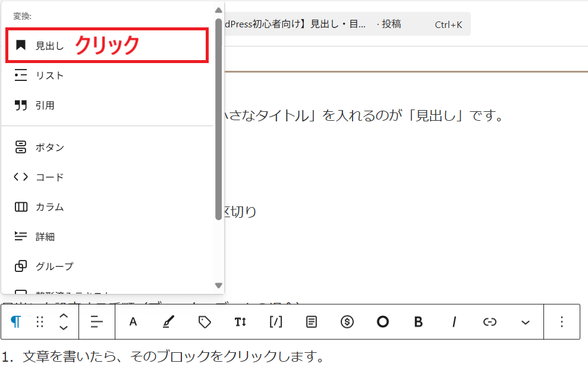Expand the more formatting options chevron

pos(525,322)
